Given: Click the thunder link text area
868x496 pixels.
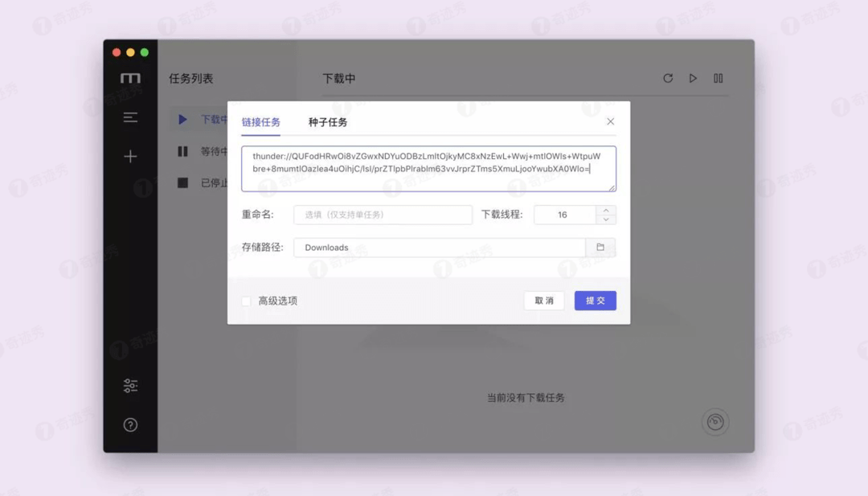Looking at the screenshot, I should click(x=428, y=169).
